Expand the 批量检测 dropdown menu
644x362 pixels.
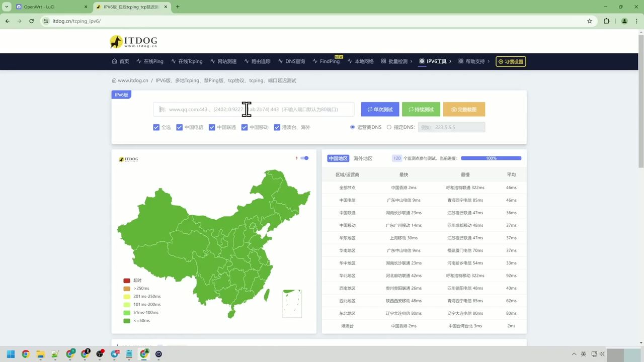pyautogui.click(x=398, y=61)
